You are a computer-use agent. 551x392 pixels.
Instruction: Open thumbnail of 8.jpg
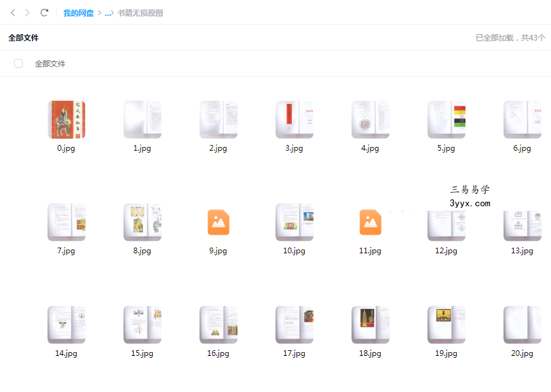click(142, 222)
